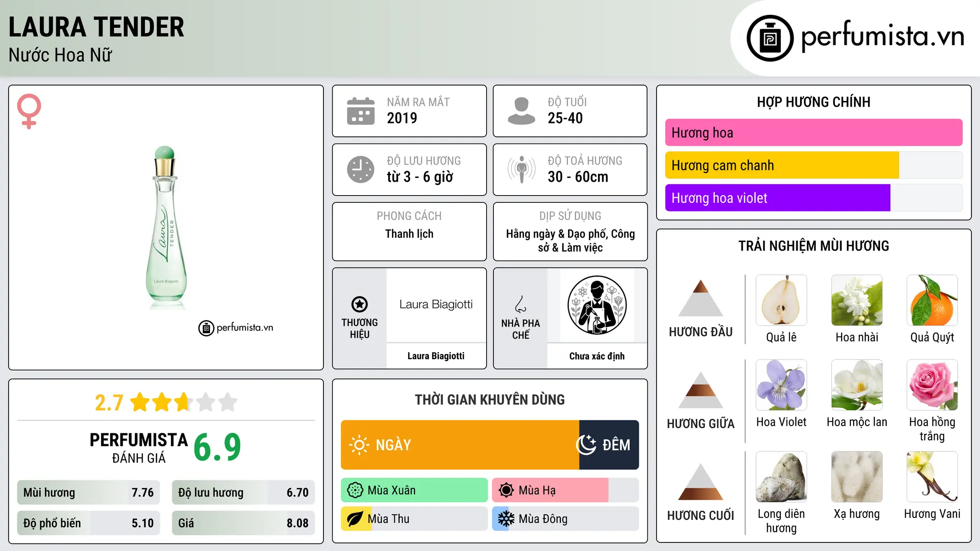The image size is (980, 551).
Task: Click the 2.7 star rating number
Action: (x=109, y=403)
